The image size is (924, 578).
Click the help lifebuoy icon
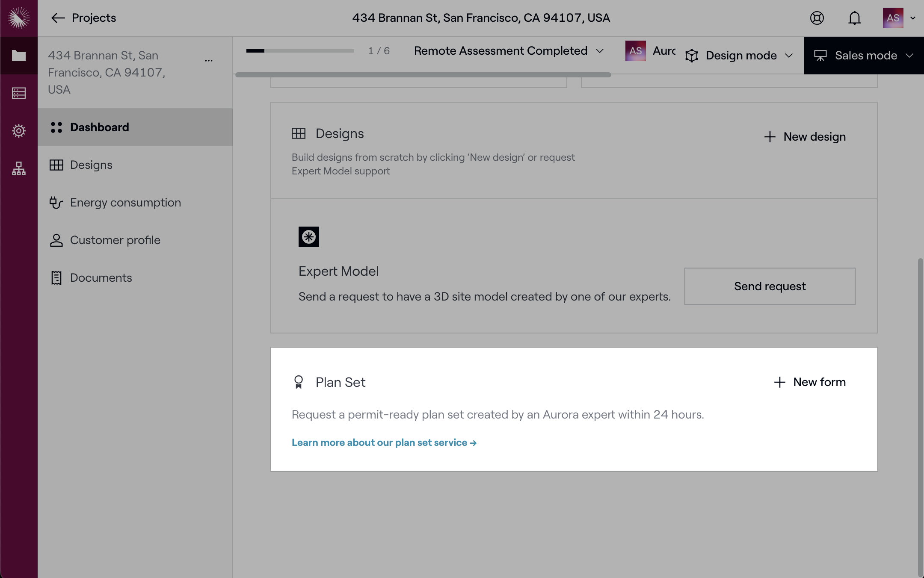pos(817,18)
